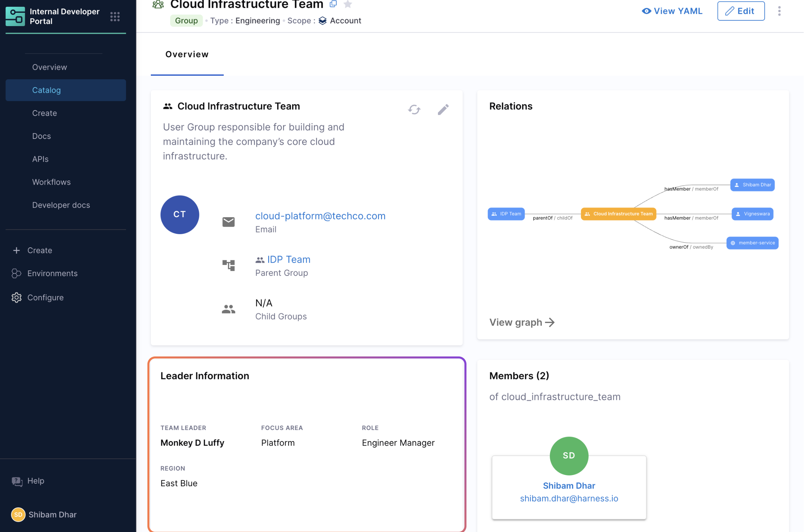Open Environments in the sidebar

pos(45,273)
